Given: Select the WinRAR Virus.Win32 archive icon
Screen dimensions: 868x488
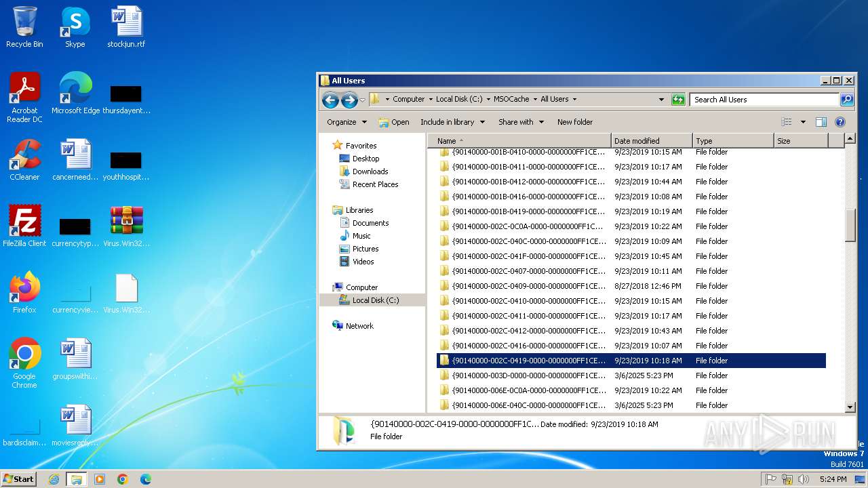Looking at the screenshot, I should (126, 227).
